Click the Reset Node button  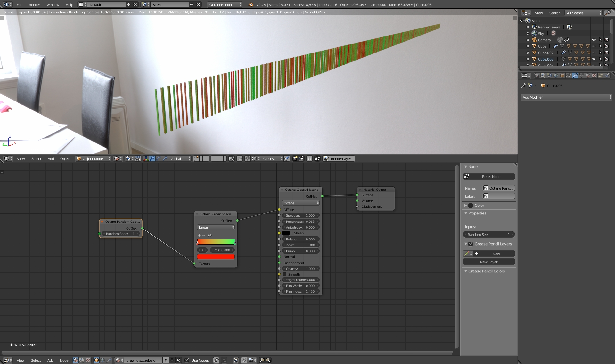pyautogui.click(x=489, y=176)
